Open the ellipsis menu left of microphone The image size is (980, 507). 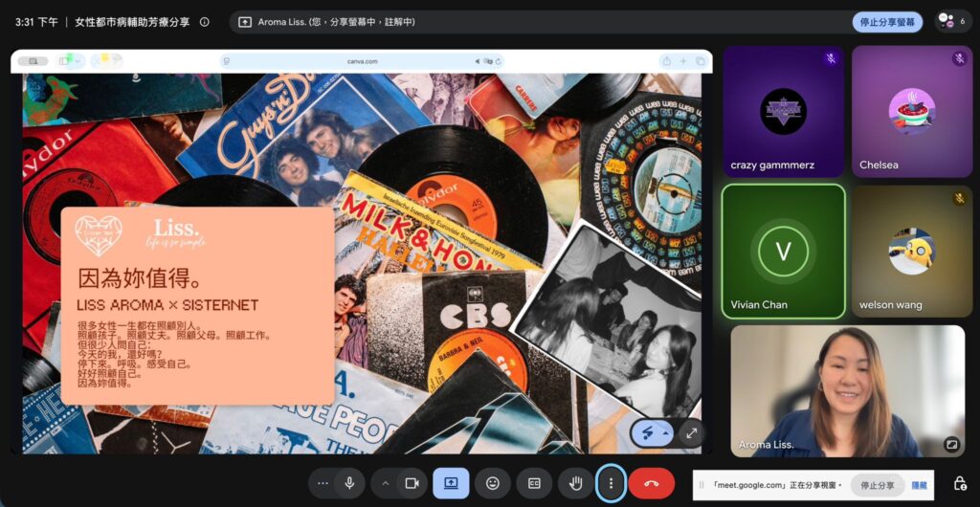(323, 483)
